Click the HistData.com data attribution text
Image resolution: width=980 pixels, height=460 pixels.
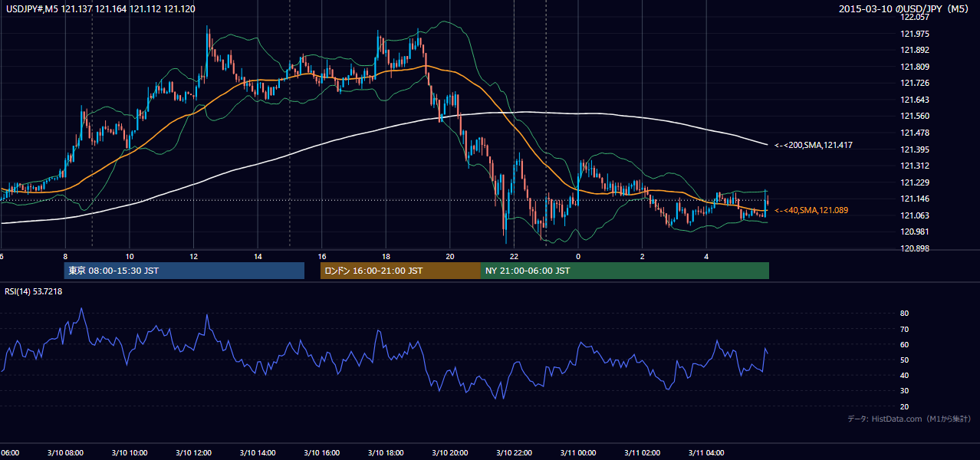[x=909, y=419]
